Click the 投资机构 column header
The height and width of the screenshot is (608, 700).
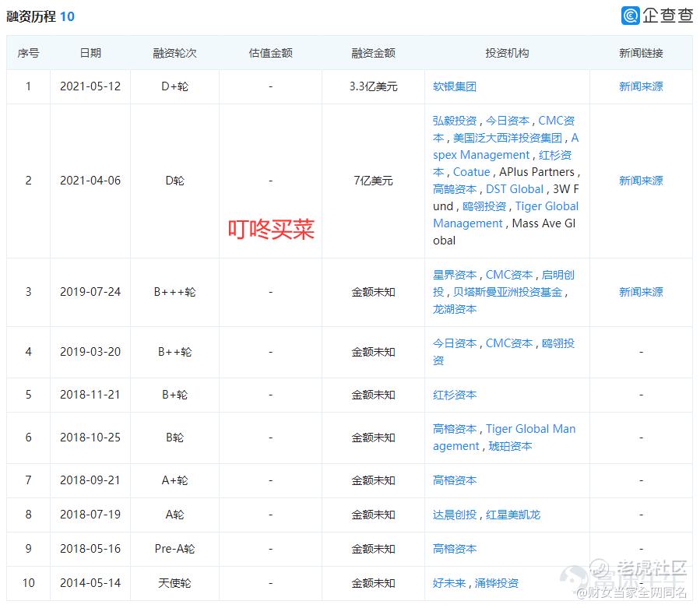507,53
